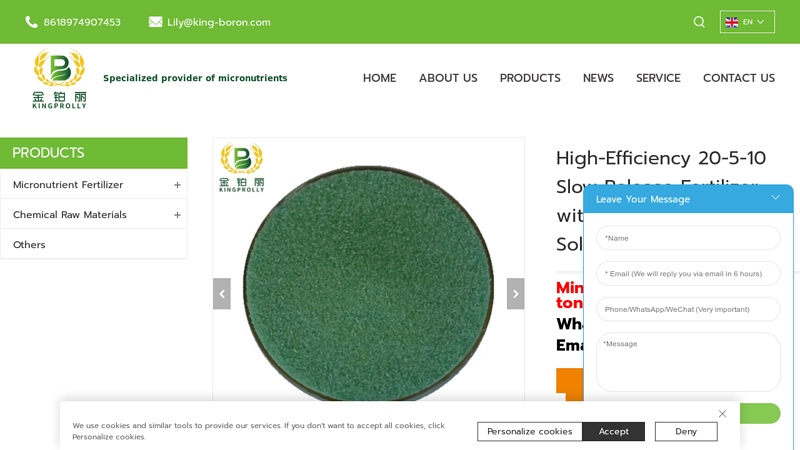Click the email envelope icon
Screen dimensions: 800x450
click(x=155, y=22)
